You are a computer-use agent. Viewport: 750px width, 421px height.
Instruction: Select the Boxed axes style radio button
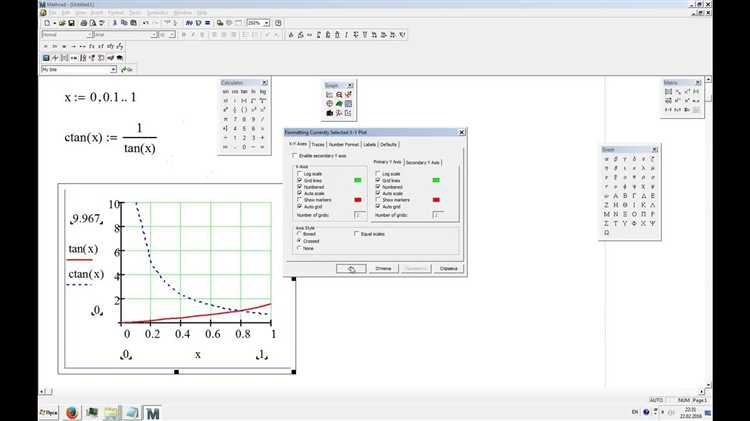tap(299, 234)
